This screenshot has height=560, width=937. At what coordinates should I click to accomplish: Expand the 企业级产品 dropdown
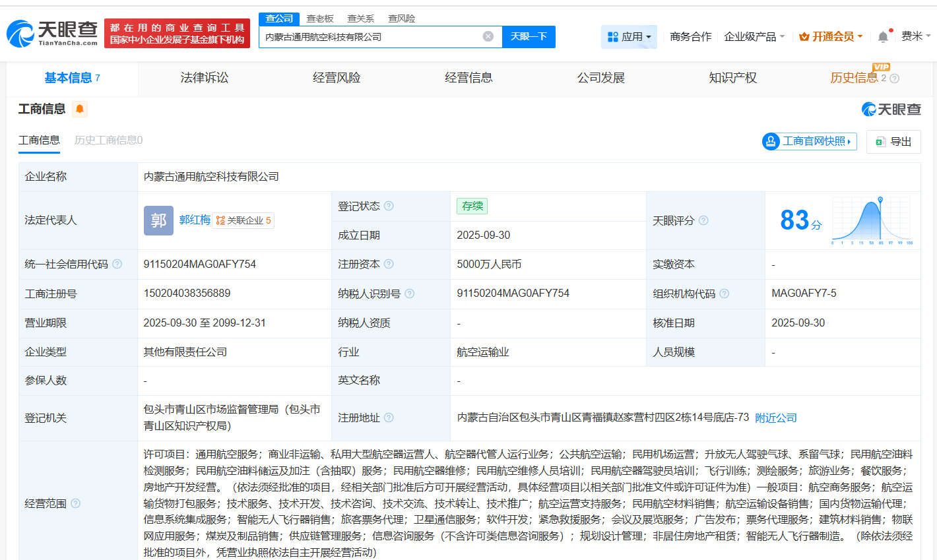(753, 36)
